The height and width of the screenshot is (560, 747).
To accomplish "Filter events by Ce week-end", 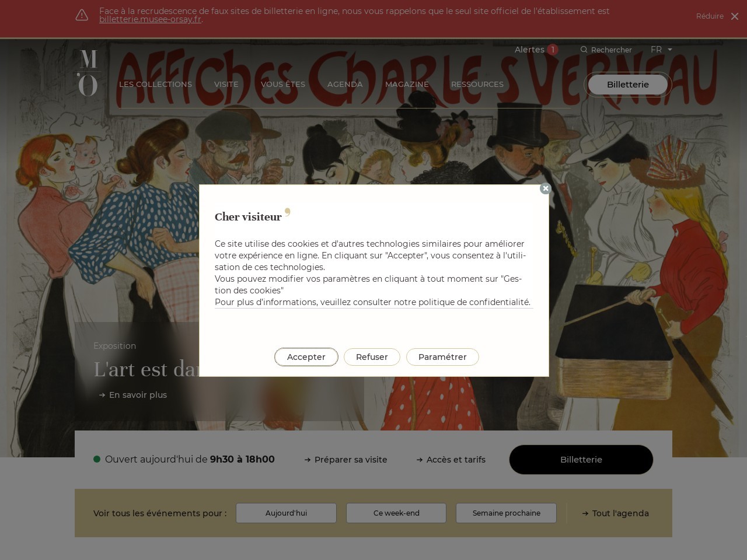I will pos(396,513).
